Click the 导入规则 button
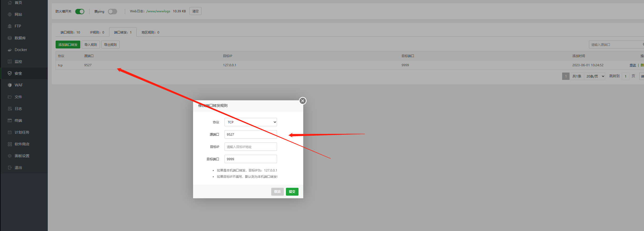The height and width of the screenshot is (231, 644). click(91, 45)
